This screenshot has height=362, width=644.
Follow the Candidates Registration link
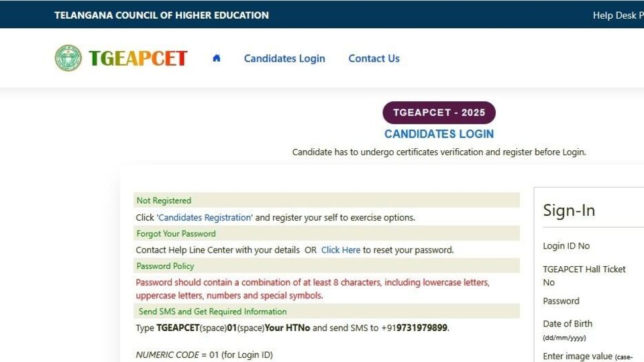[205, 217]
